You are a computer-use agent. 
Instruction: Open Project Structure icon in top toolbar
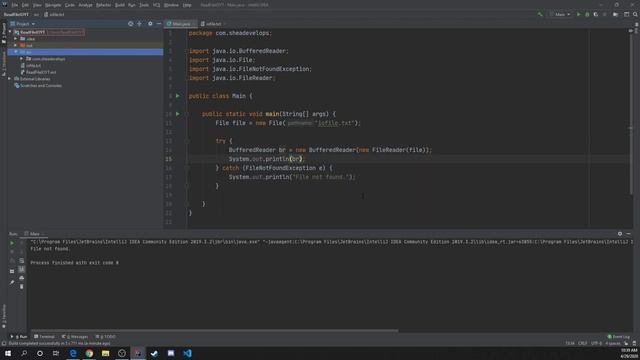click(x=627, y=14)
